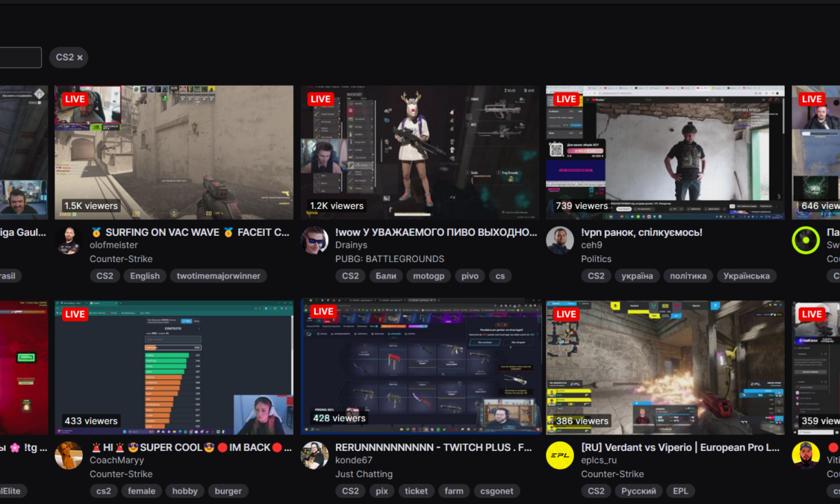Select the pix tag
The width and height of the screenshot is (840, 504).
(x=382, y=491)
